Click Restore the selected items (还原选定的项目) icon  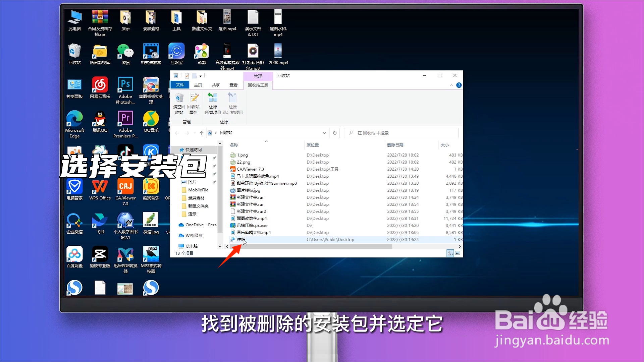pos(232,98)
